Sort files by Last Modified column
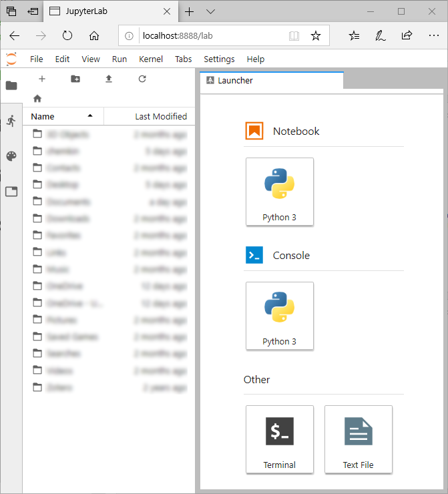Image resolution: width=448 pixels, height=494 pixels. tap(150, 117)
